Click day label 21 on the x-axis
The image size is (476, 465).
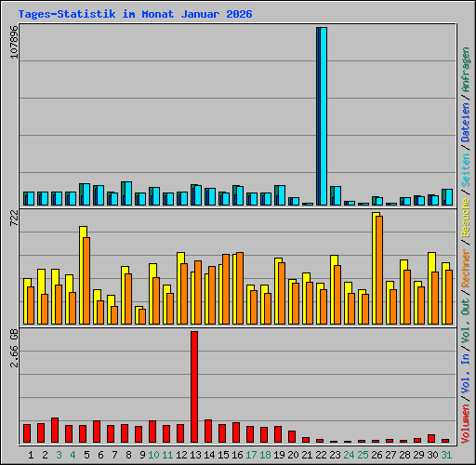(307, 455)
